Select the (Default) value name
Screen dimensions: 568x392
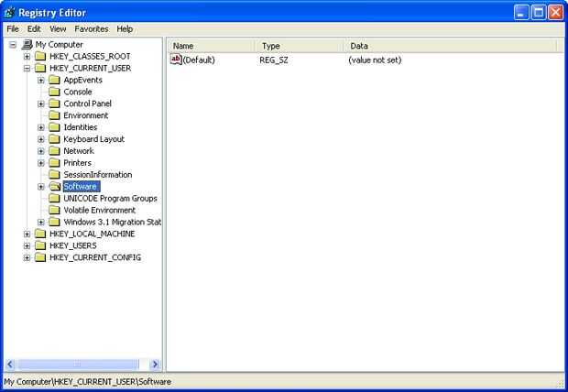pyautogui.click(x=199, y=60)
